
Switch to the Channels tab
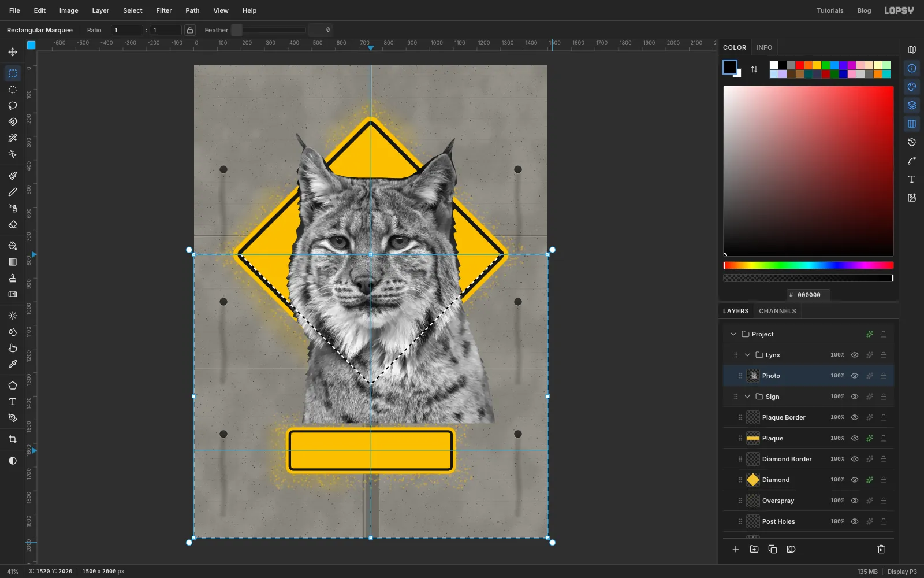point(777,311)
